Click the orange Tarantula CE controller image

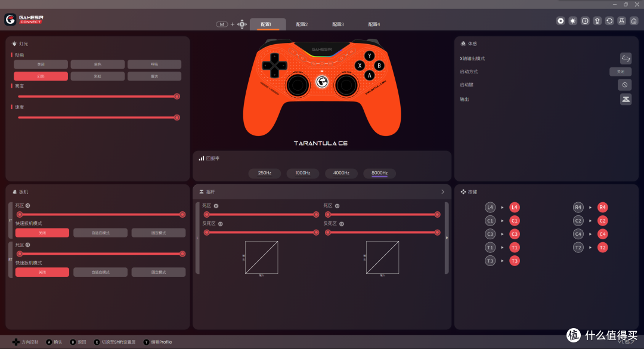tap(322, 88)
